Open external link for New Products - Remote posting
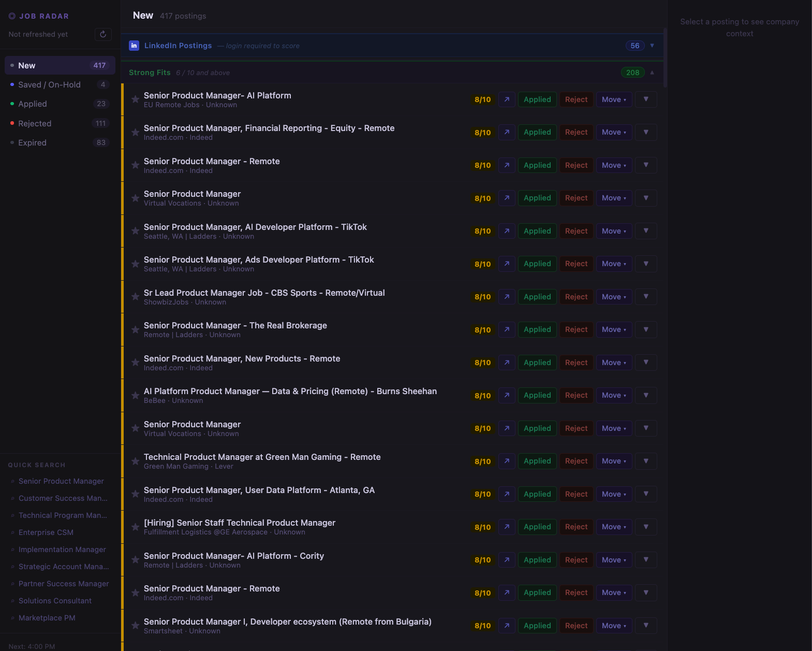812x651 pixels. 507,363
